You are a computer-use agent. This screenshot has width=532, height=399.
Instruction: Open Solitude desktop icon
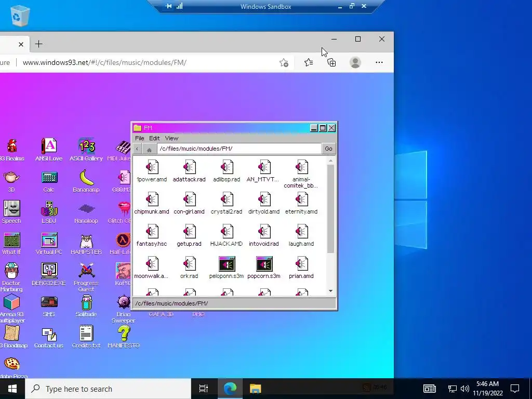click(86, 305)
